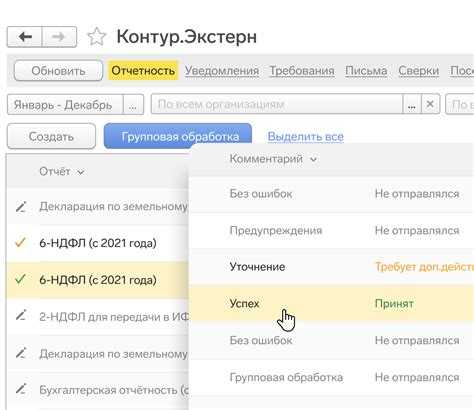This screenshot has height=410, width=474.
Task: Open the Письма tab
Action: [366, 71]
